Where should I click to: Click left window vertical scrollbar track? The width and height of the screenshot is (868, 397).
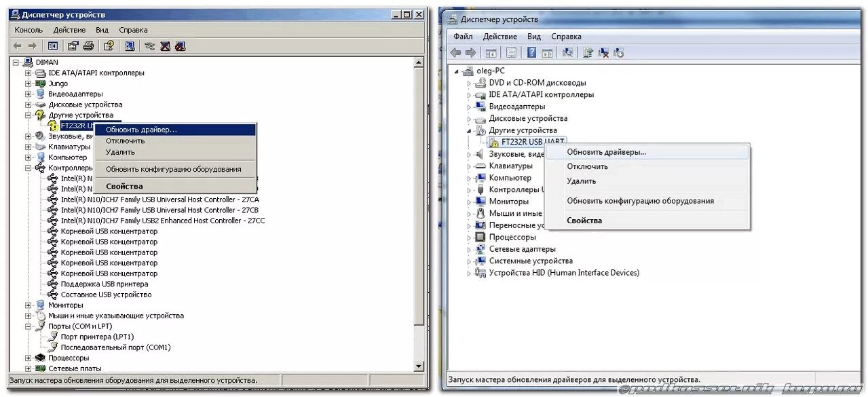419,342
